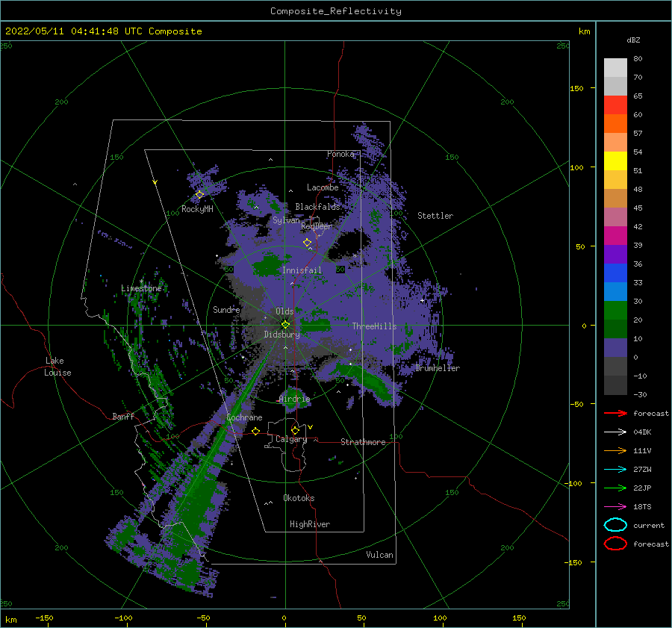
Task: Click the Sylvan town label
Action: (286, 220)
